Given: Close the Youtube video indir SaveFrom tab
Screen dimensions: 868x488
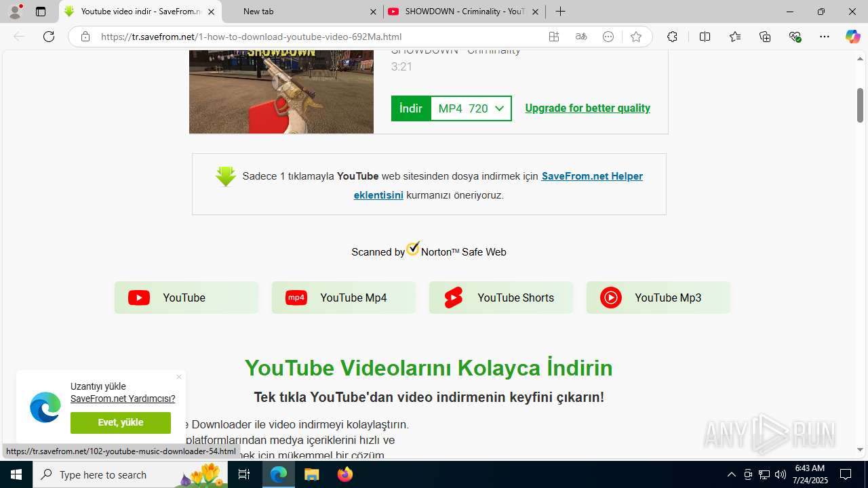Looking at the screenshot, I should click(x=211, y=12).
